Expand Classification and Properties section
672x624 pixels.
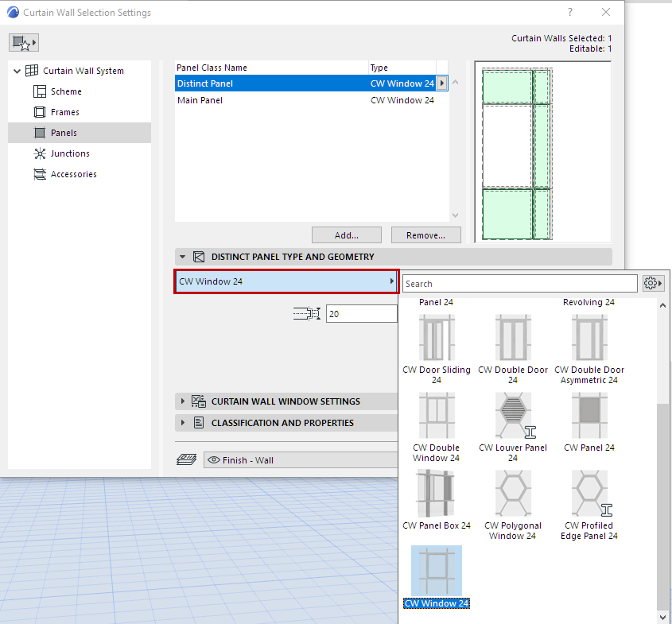183,423
